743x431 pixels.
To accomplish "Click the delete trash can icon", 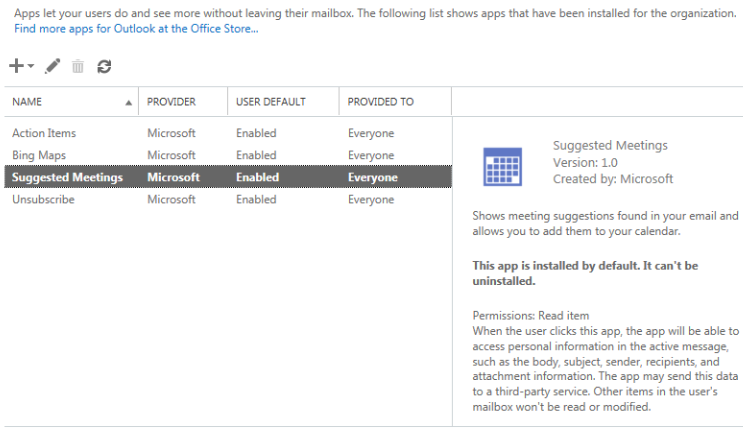I will (x=78, y=66).
